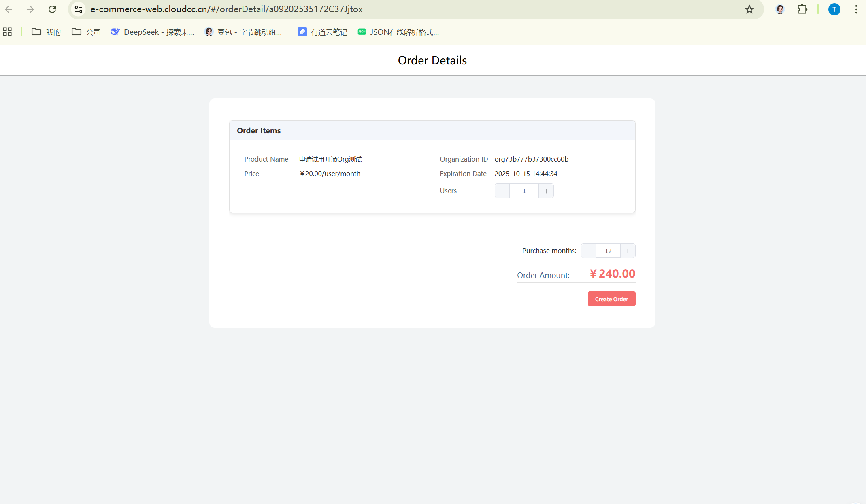
Task: Open Chrome's three-dot menu
Action: tap(856, 9)
